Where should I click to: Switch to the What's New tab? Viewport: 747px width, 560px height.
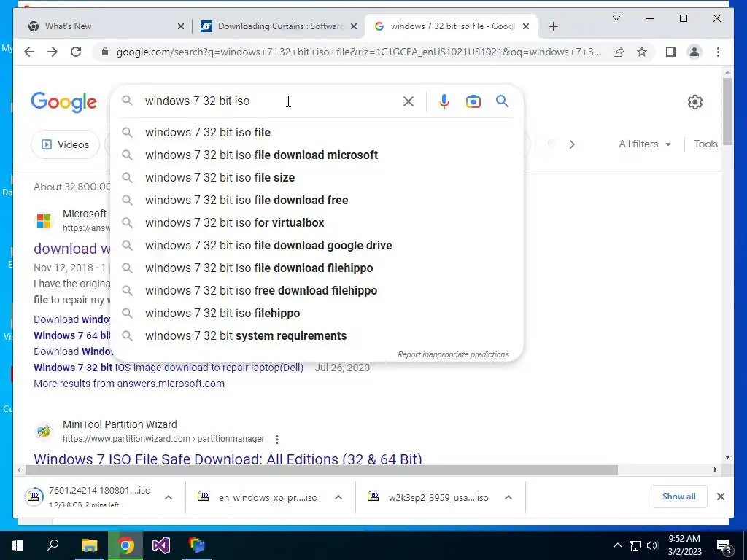pyautogui.click(x=102, y=26)
